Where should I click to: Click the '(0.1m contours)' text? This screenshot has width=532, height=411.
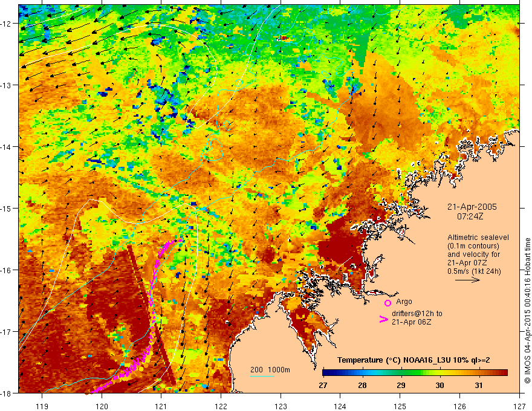pos(473,246)
